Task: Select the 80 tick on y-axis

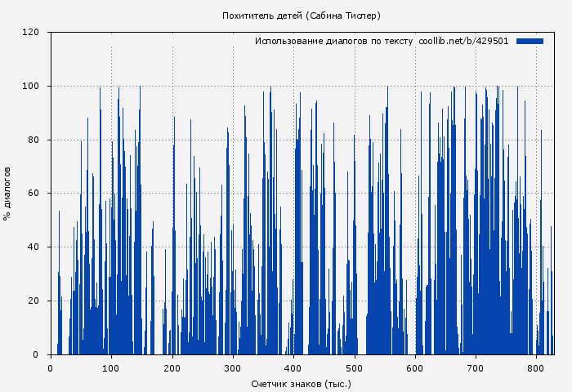Action: pos(34,140)
